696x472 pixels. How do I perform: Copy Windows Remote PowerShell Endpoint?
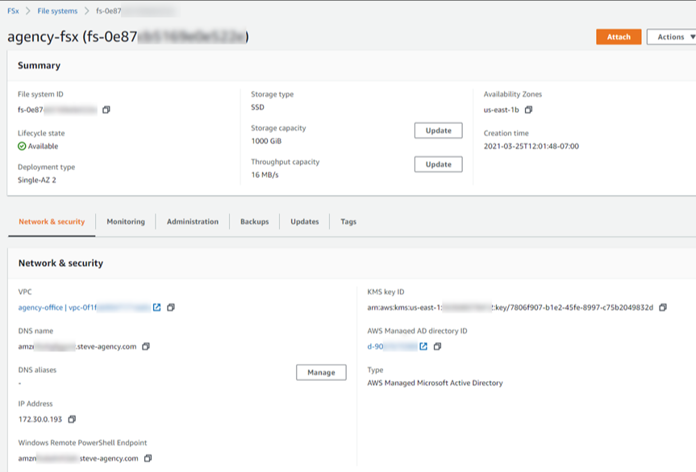point(148,458)
